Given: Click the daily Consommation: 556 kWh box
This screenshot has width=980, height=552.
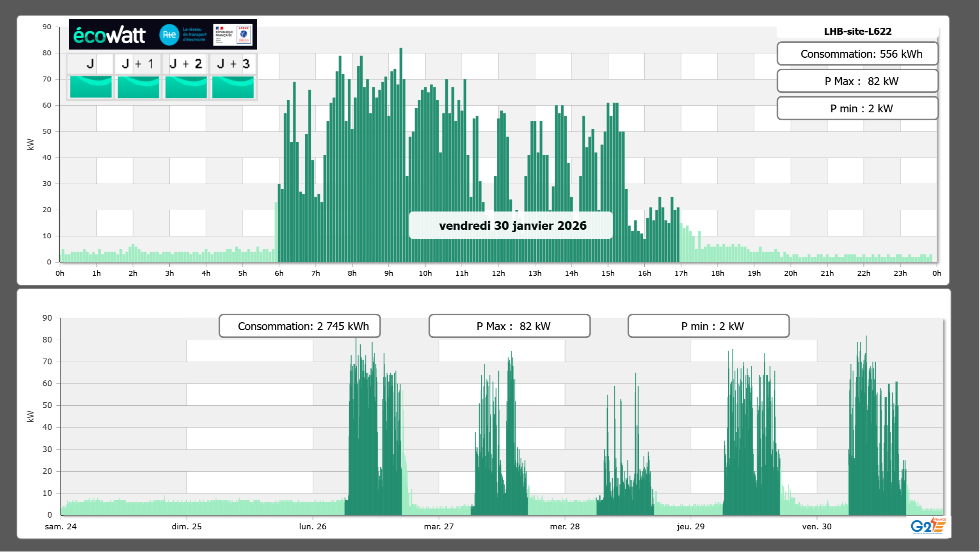Looking at the screenshot, I should click(x=857, y=54).
